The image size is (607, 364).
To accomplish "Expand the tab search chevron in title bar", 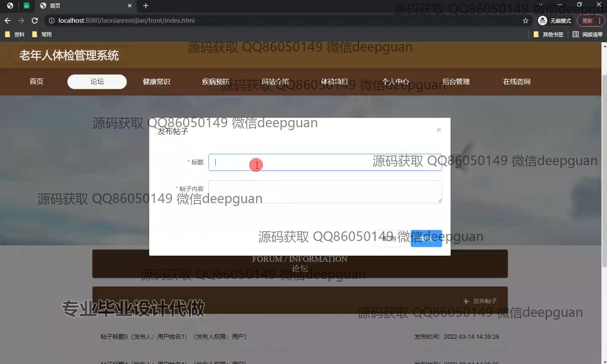I will point(540,5).
